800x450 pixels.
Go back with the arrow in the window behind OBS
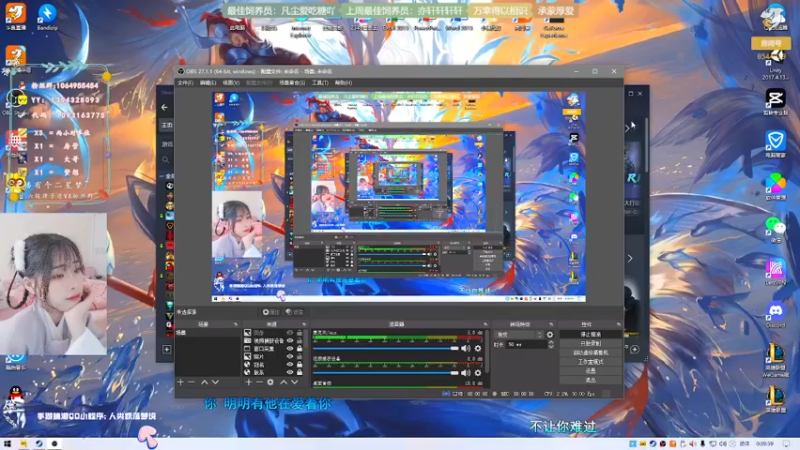tap(164, 107)
